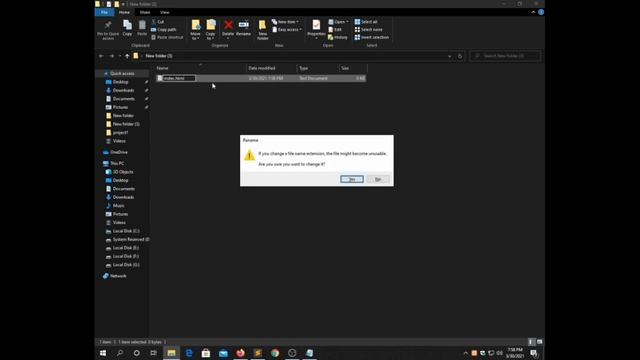Open Local Disk (C:) in navigation pane
This screenshot has height=360, width=640.
coord(126,231)
